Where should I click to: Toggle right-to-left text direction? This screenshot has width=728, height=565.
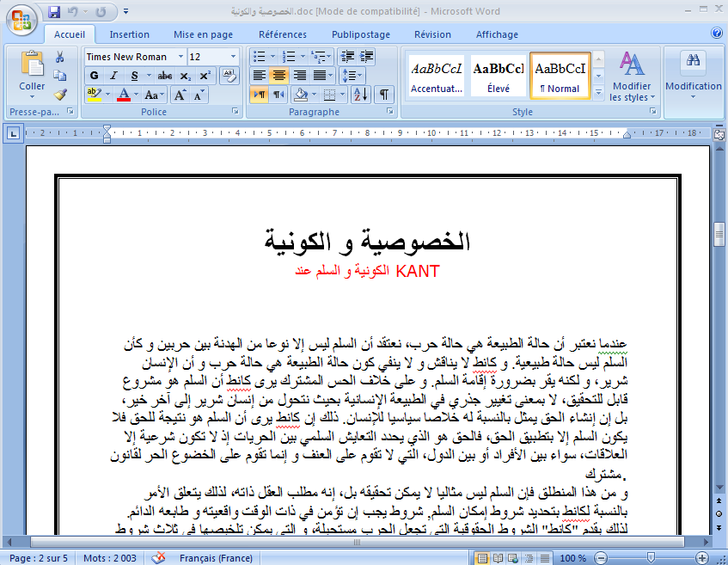point(278,95)
